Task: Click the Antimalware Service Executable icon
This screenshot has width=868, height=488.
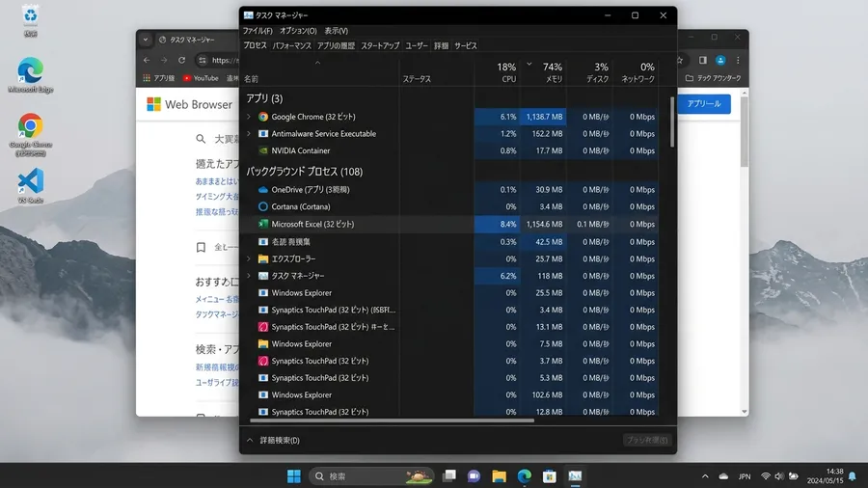Action: pyautogui.click(x=263, y=134)
